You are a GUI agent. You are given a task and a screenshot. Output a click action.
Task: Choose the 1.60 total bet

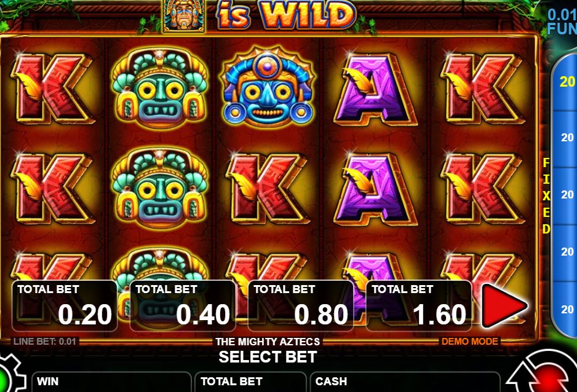click(x=419, y=305)
